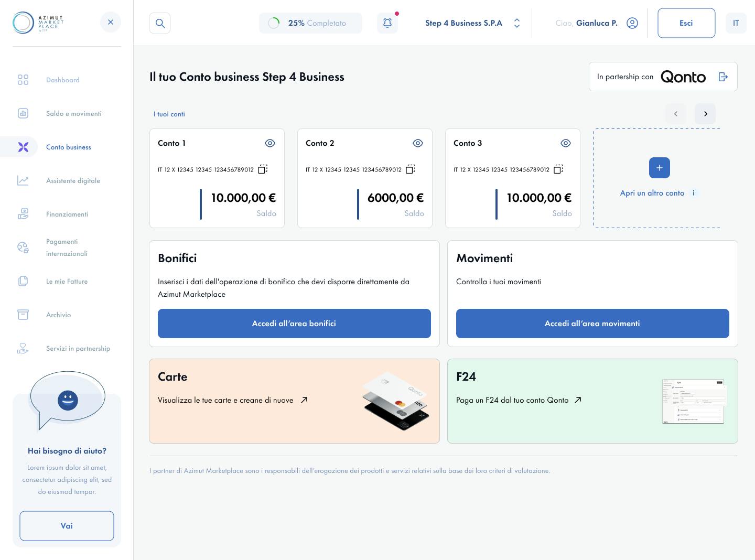
Task: Open Paga un F24 dal tuo conto Qonto
Action: click(x=519, y=400)
